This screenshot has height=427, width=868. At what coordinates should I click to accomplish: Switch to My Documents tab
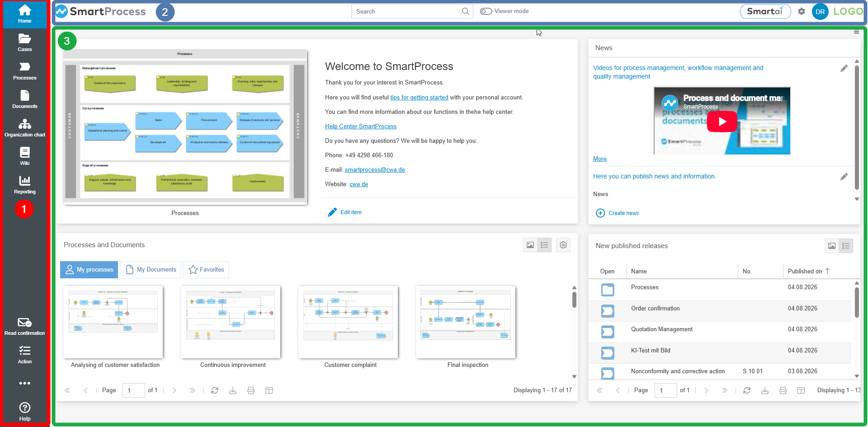(151, 270)
